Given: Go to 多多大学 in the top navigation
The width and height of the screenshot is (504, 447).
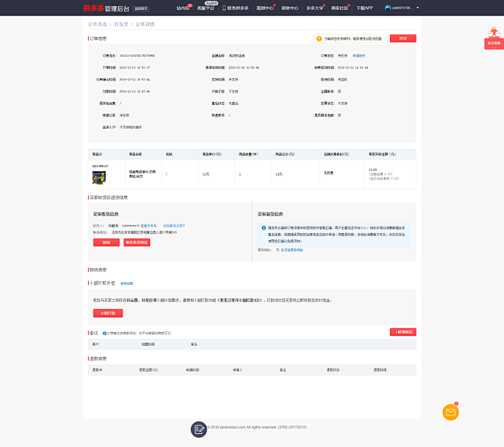Looking at the screenshot, I should 315,8.
